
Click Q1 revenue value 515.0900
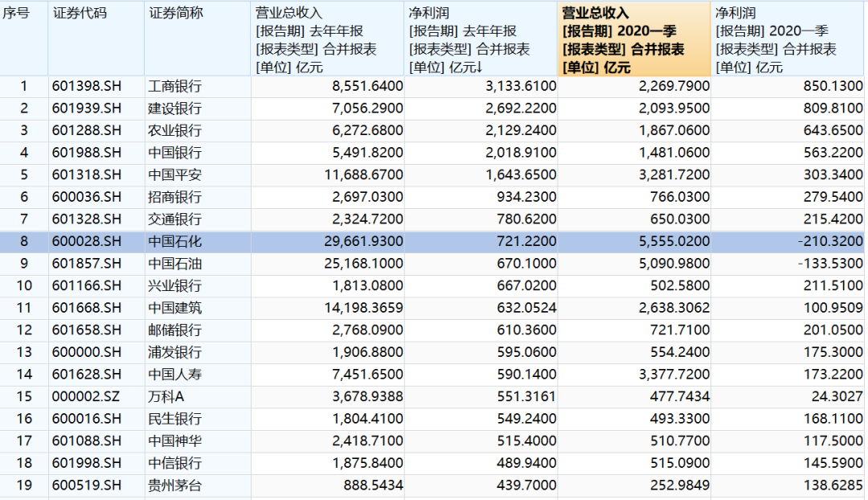tap(680, 463)
